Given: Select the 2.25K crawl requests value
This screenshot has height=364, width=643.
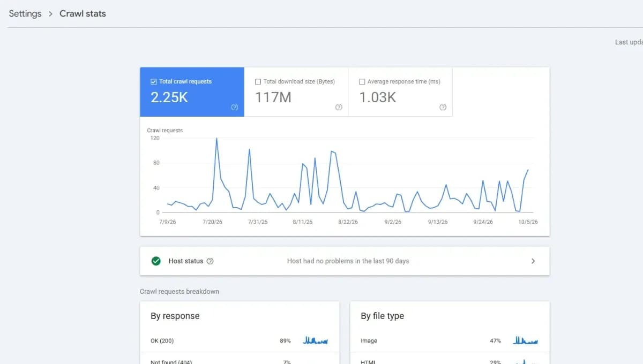Looking at the screenshot, I should coord(169,97).
